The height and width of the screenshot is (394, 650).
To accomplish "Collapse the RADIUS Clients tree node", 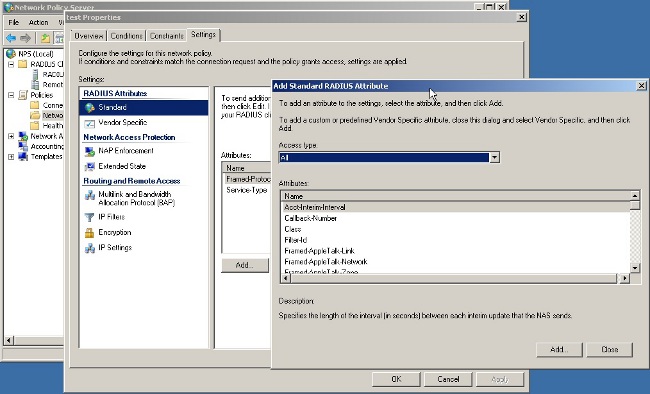I will point(11,64).
